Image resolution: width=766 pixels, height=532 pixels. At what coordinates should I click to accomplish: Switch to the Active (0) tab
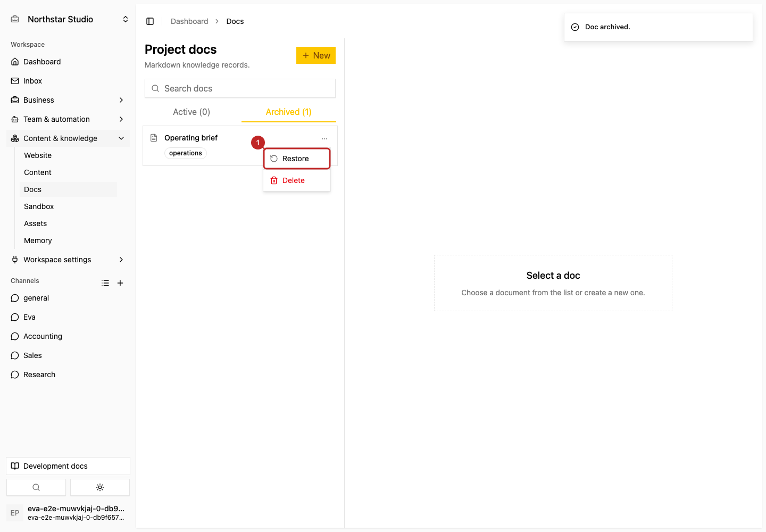click(x=191, y=112)
